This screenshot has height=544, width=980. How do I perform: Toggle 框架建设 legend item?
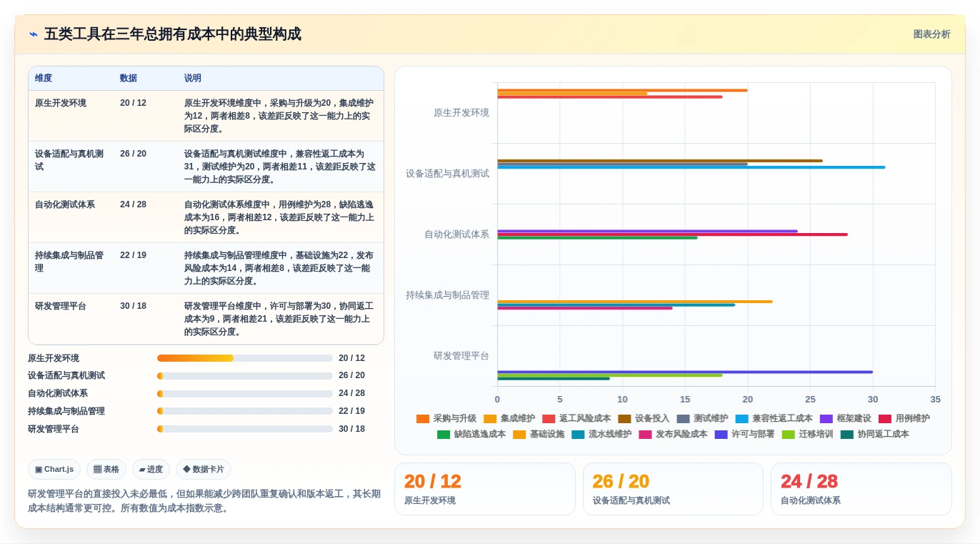845,418
